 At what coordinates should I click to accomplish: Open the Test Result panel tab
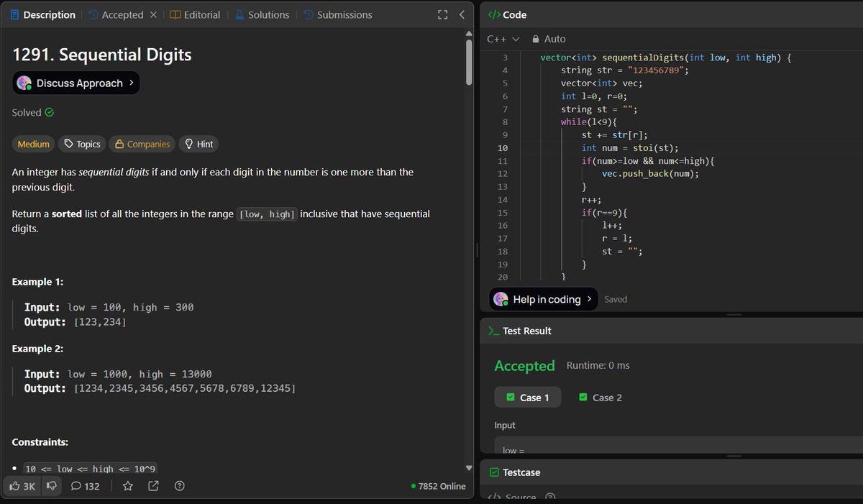pos(520,331)
